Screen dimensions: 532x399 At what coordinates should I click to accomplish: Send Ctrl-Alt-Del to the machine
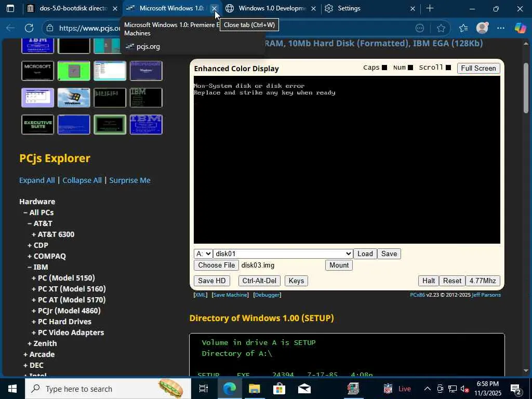[259, 281]
